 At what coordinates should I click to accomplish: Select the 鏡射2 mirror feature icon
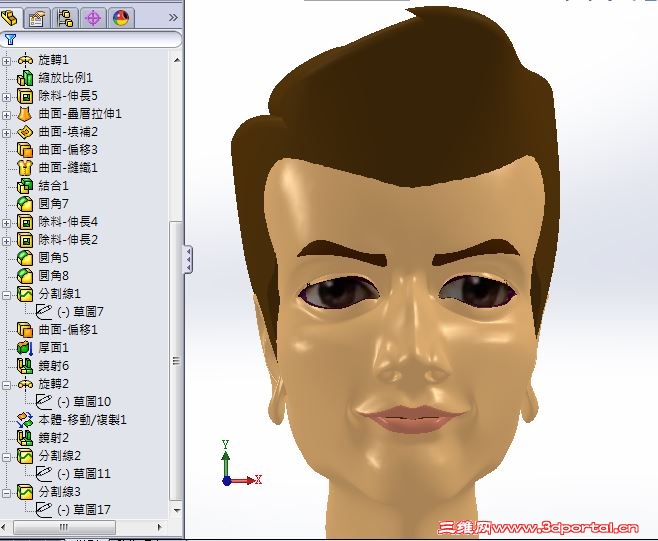pyautogui.click(x=25, y=438)
